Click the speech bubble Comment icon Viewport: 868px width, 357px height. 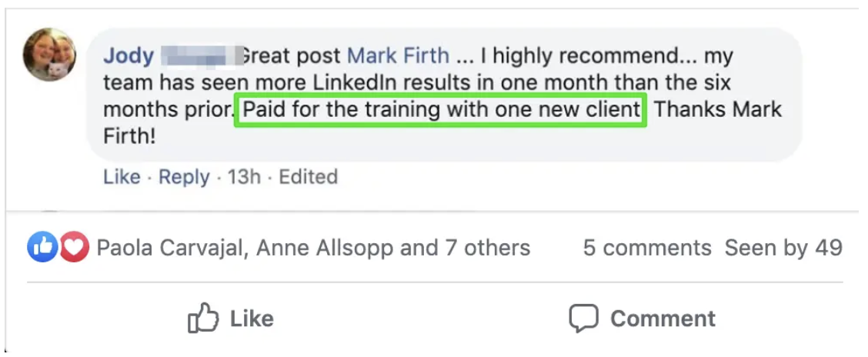583,319
